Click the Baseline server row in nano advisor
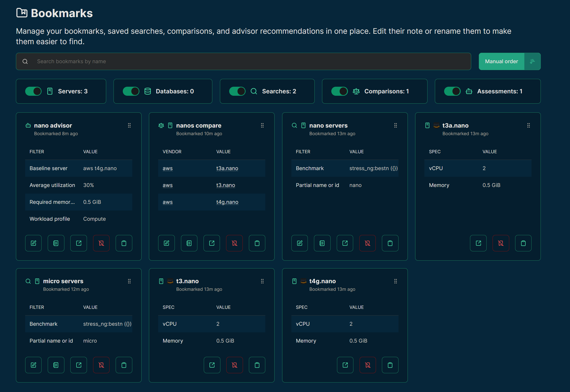The image size is (570, 392). [x=79, y=168]
